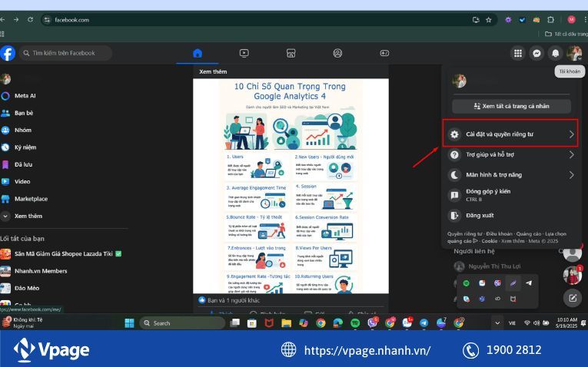Open the Chrome profile 'M' avatar
588x367 pixels.
[571, 20]
